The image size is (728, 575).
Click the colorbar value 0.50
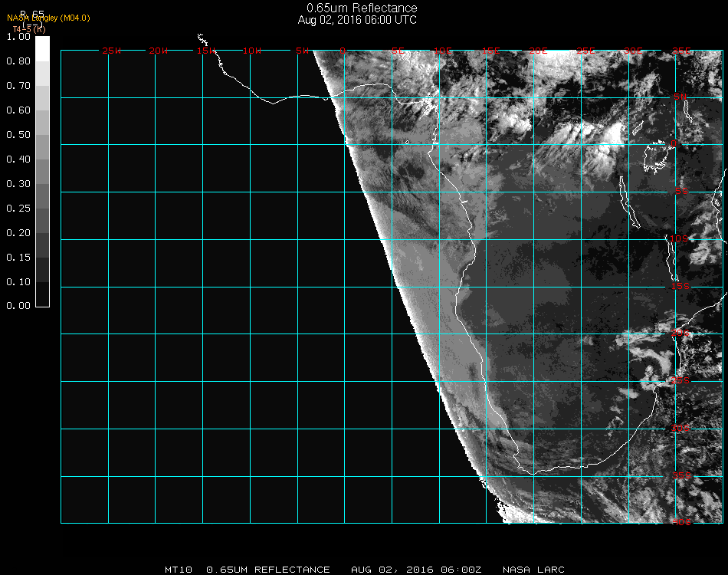(18, 135)
